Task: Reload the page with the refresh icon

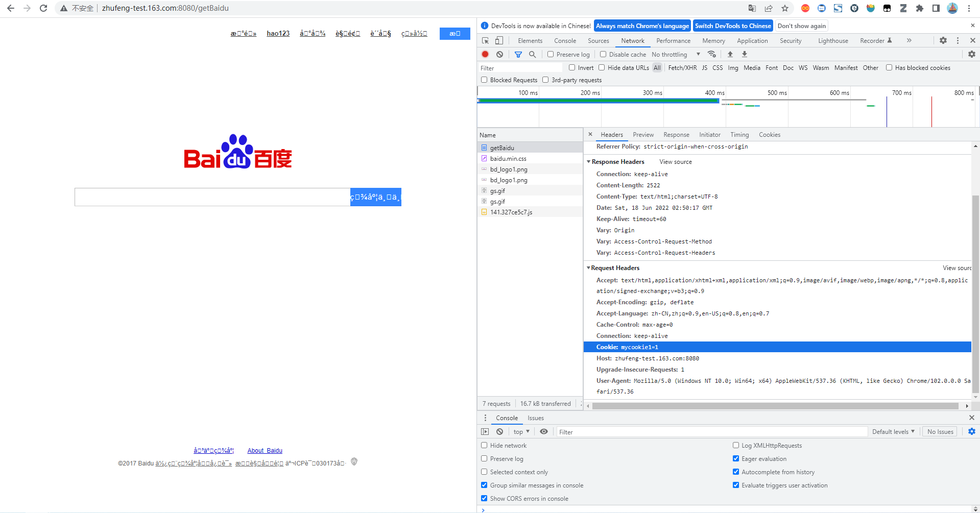Action: coord(43,8)
